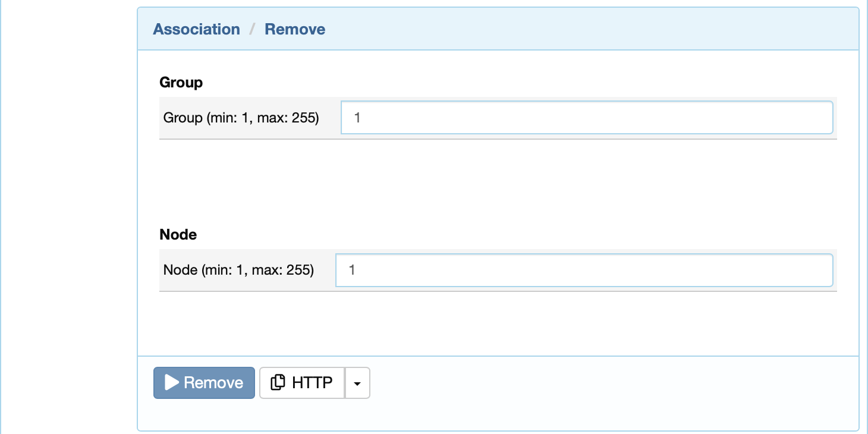Click the white margin left of the panel
Screen dimensions: 868x434
pyautogui.click(x=68, y=217)
